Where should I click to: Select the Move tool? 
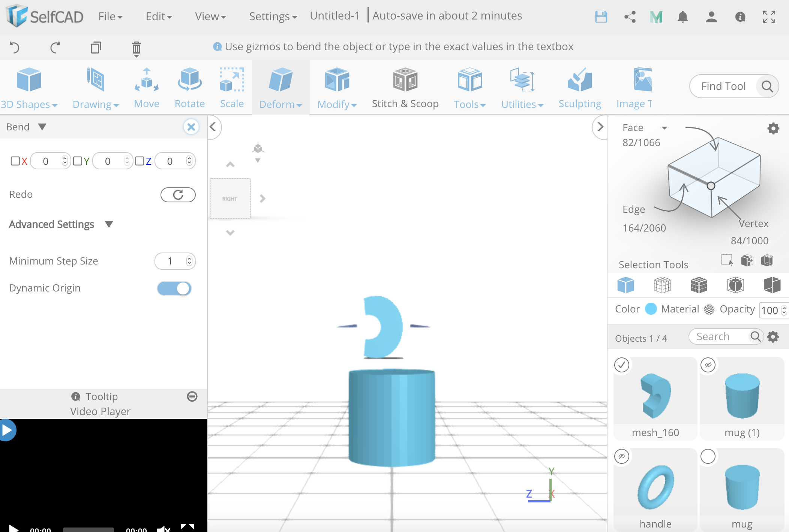point(146,87)
